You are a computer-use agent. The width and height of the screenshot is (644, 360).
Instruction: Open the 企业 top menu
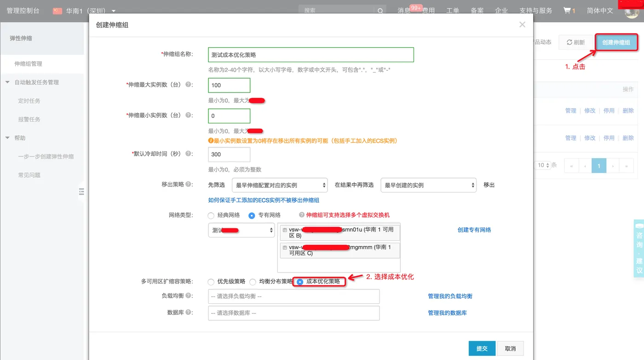point(501,11)
